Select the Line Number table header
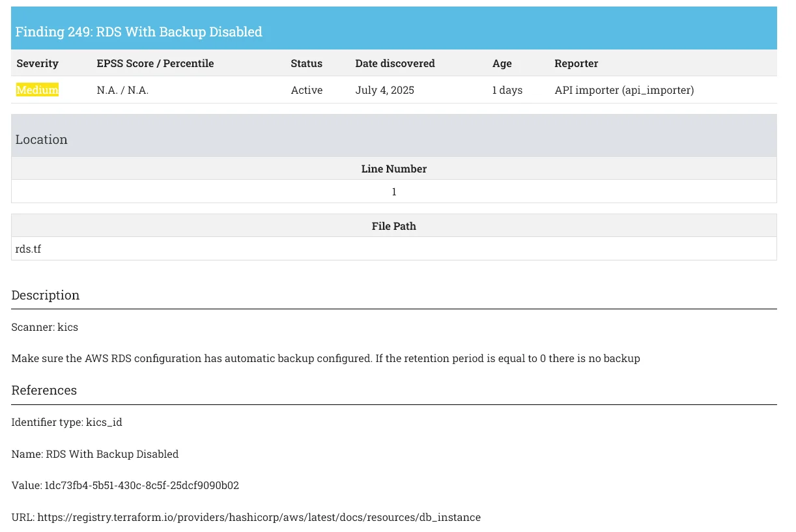The width and height of the screenshot is (796, 532). click(394, 169)
